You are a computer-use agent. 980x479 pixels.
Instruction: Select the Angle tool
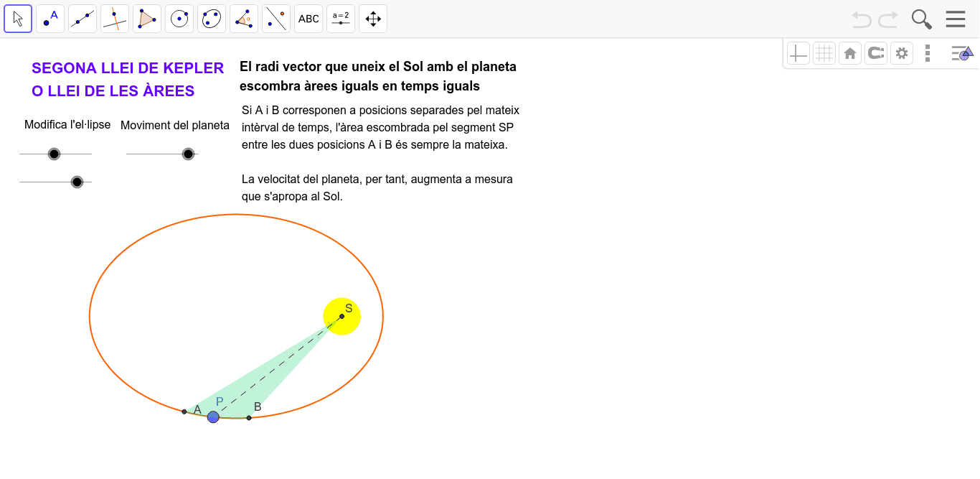click(x=244, y=19)
